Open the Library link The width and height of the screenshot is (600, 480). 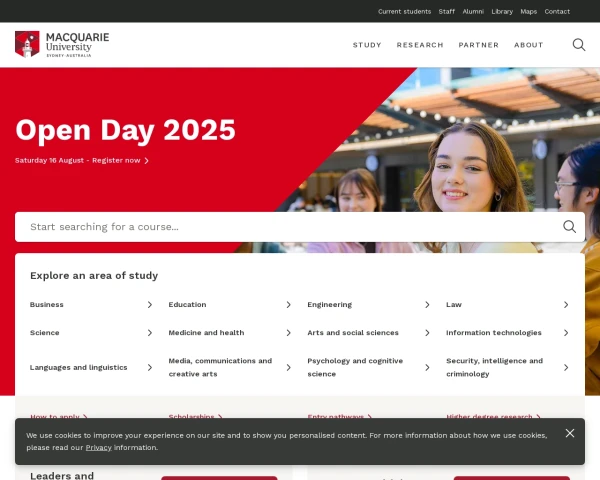point(502,11)
